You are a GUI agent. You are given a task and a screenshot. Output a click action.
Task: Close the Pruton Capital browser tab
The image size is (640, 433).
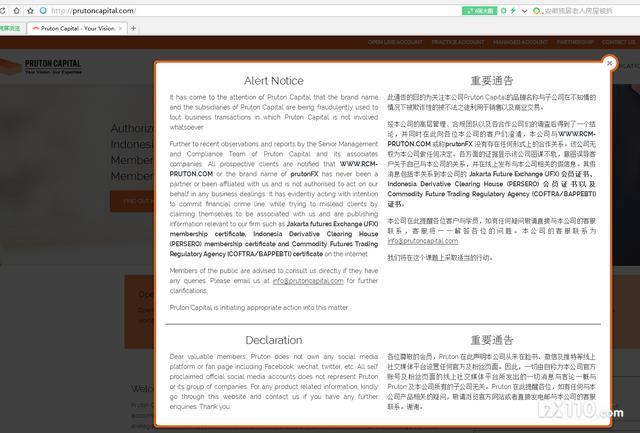(120, 28)
